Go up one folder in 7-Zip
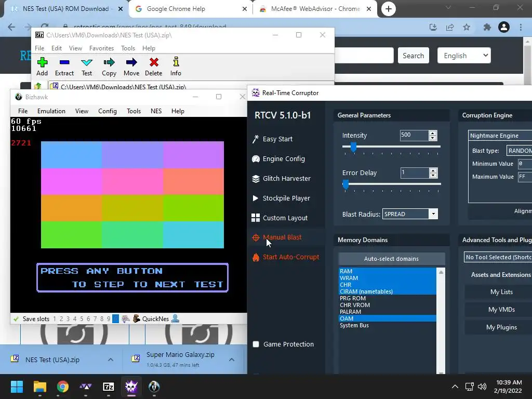The width and height of the screenshot is (532, 399). pyautogui.click(x=38, y=86)
